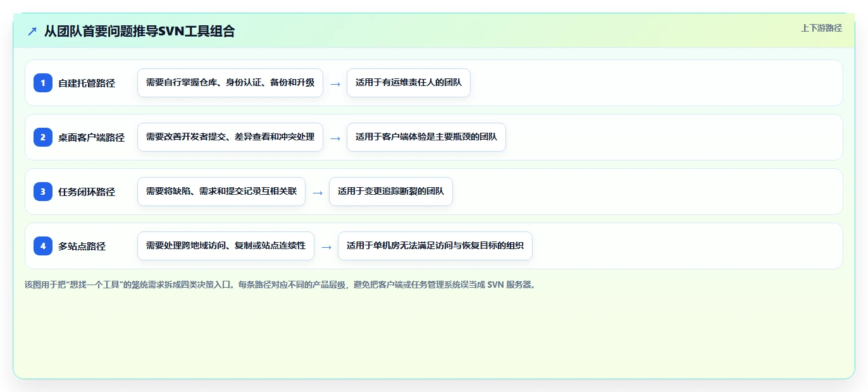Click the arrow in the 多站点路径 row

[326, 247]
